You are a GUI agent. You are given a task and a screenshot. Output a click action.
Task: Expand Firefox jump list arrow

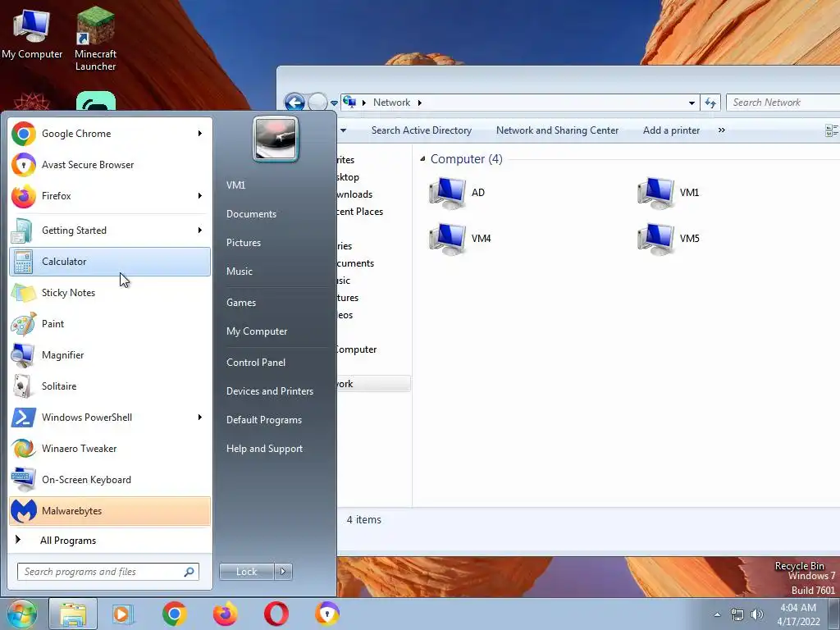pyautogui.click(x=200, y=195)
